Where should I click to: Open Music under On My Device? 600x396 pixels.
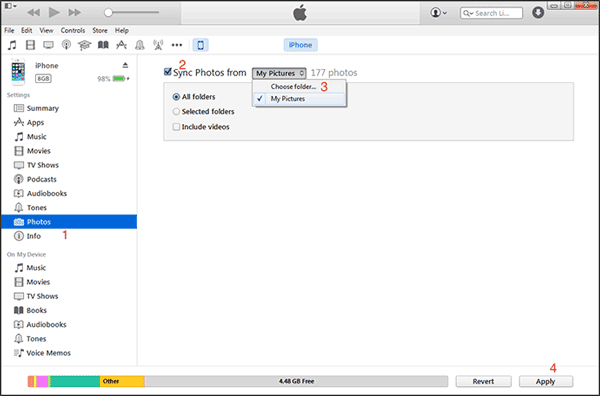(x=69, y=268)
